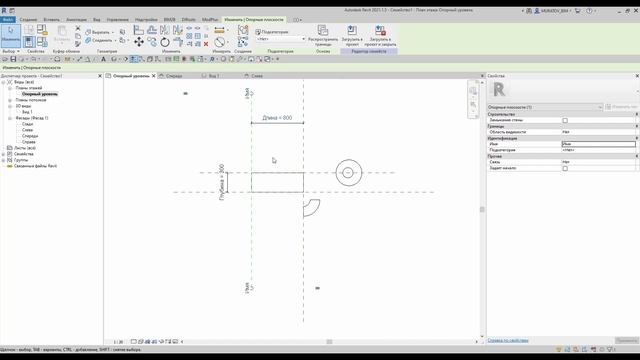This screenshot has height=360, width=640.
Task: Select Спереди elevation in project browser
Action: tap(30, 136)
